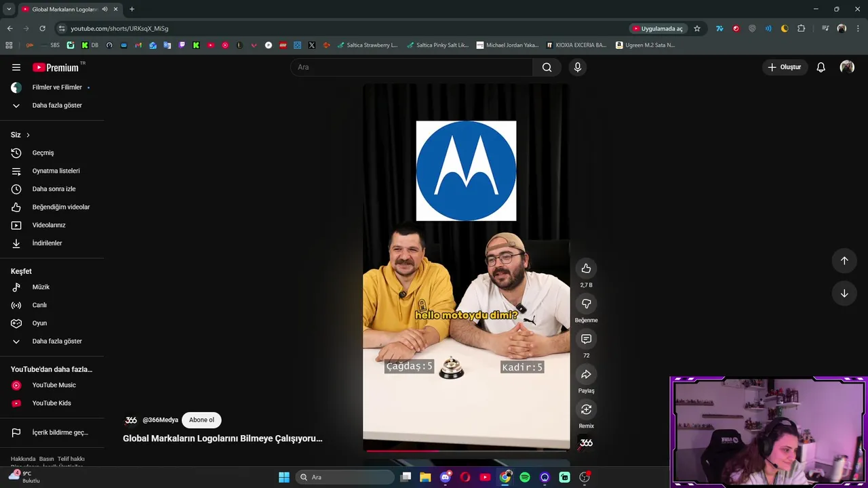The image size is (868, 488).
Task: Go to the YouTube Premium home logo
Action: pyautogui.click(x=56, y=67)
